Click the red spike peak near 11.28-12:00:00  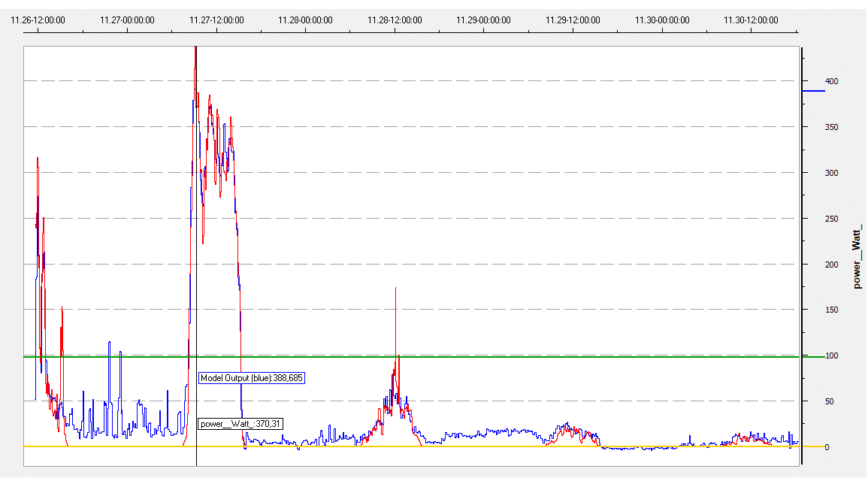395,288
